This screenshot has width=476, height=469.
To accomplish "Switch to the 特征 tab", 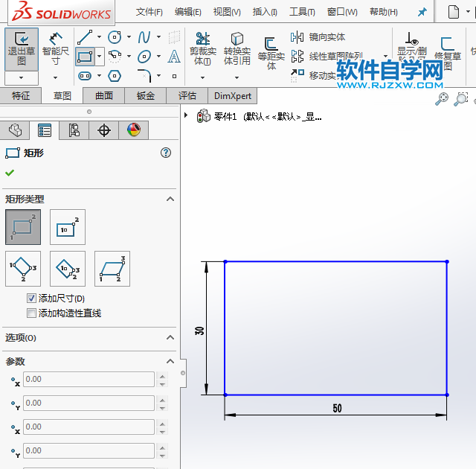I will 21,95.
